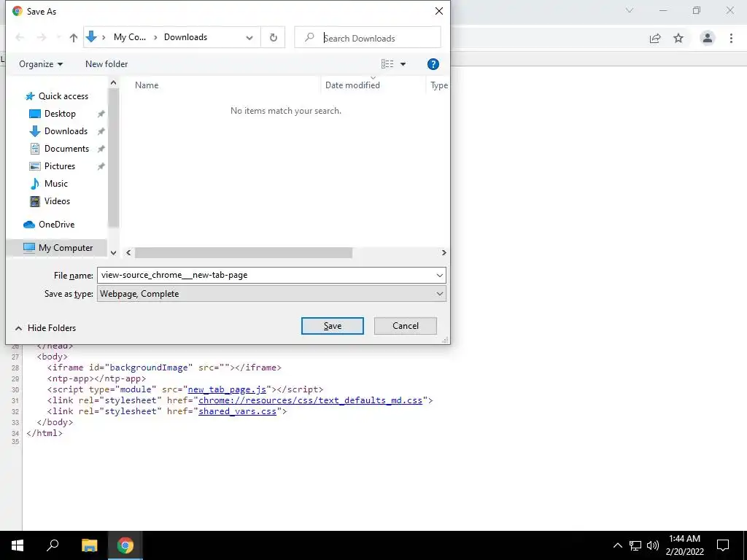The width and height of the screenshot is (747, 560).
Task: Open Windows Start menu
Action: click(x=18, y=545)
